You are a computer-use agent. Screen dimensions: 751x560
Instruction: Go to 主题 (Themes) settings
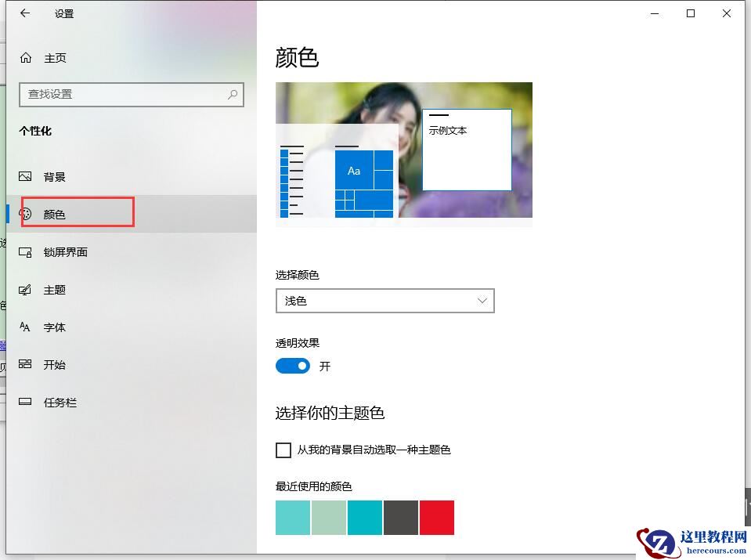tap(53, 289)
